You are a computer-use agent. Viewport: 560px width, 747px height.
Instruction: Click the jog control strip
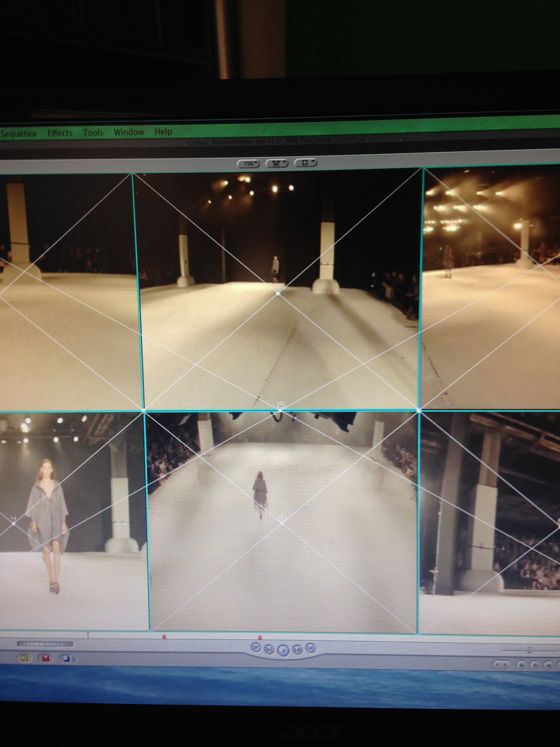pyautogui.click(x=45, y=644)
